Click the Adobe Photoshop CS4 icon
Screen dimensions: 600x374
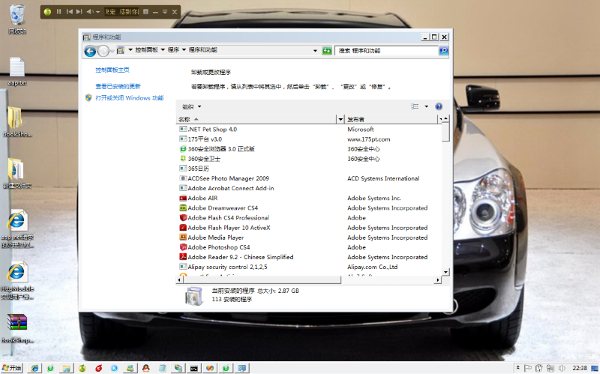(x=183, y=247)
